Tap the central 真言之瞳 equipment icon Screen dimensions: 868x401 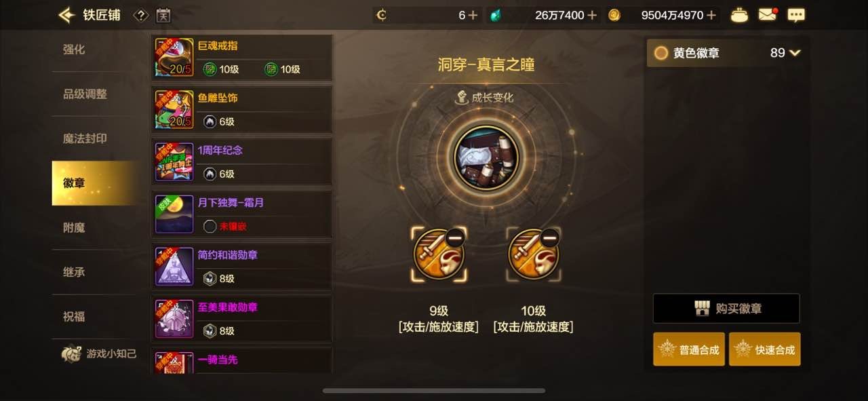click(x=486, y=158)
